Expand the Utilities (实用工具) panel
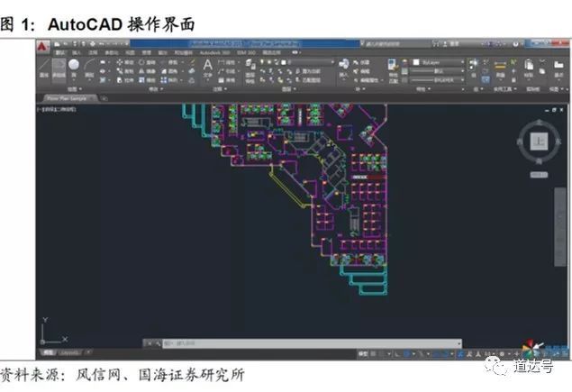The image size is (572, 392). point(504,89)
